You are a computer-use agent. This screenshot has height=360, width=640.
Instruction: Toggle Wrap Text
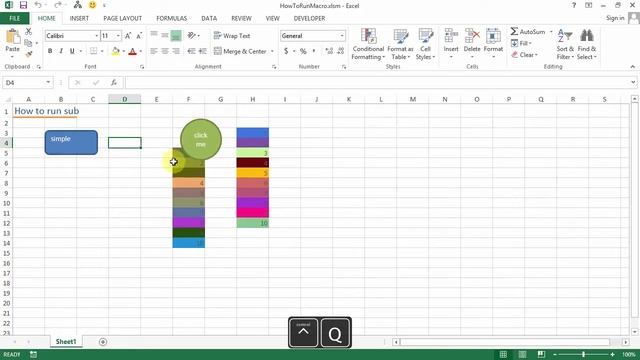click(x=231, y=36)
